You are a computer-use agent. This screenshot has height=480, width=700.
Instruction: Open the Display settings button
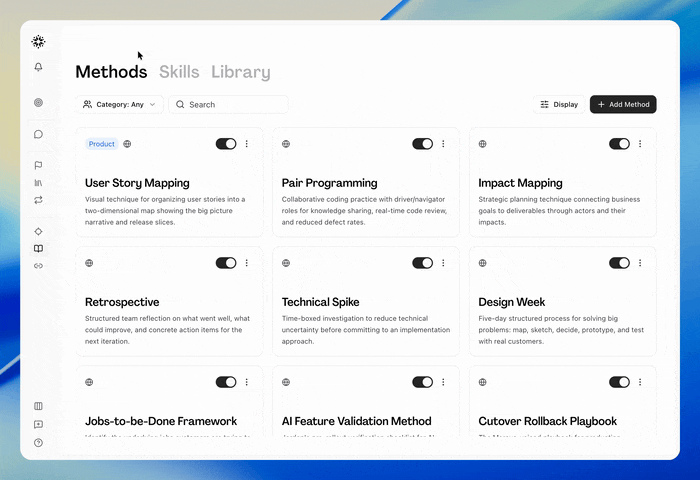(x=559, y=104)
